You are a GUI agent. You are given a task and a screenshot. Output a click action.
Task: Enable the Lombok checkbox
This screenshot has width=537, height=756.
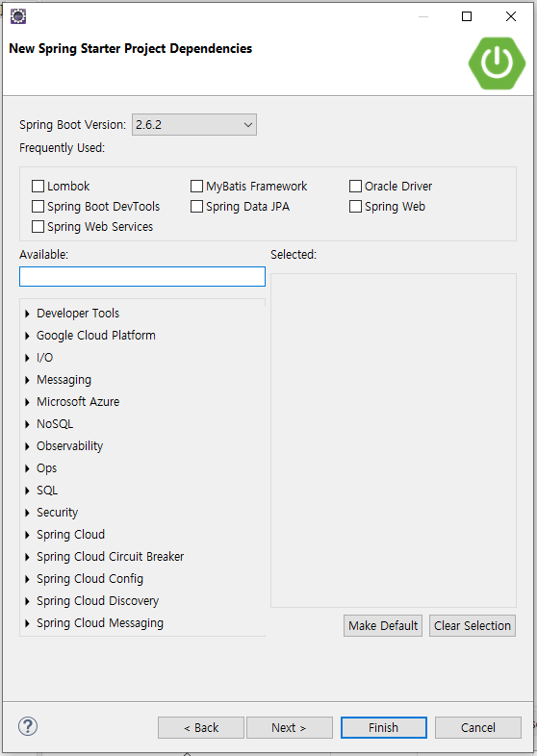click(38, 186)
